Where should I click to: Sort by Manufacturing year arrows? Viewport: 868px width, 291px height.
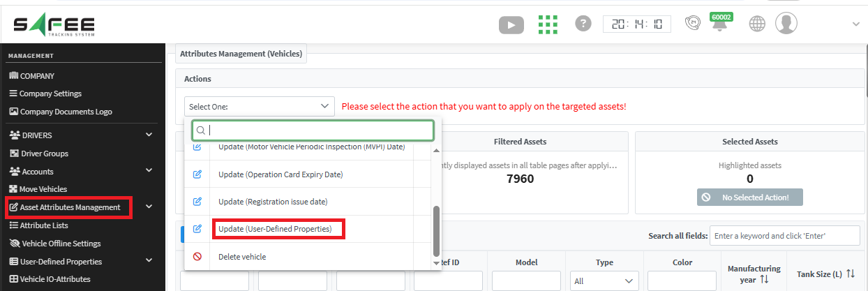click(x=764, y=279)
